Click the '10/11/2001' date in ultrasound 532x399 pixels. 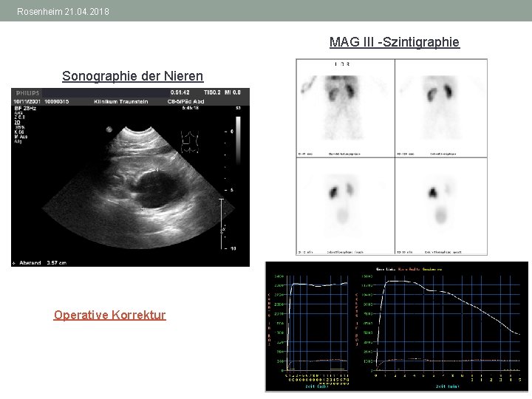point(27,101)
